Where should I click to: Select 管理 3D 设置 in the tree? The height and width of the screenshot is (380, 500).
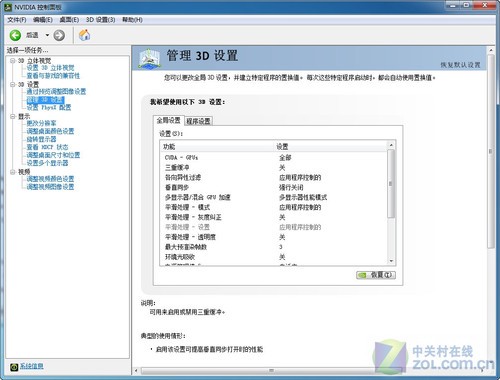45,100
